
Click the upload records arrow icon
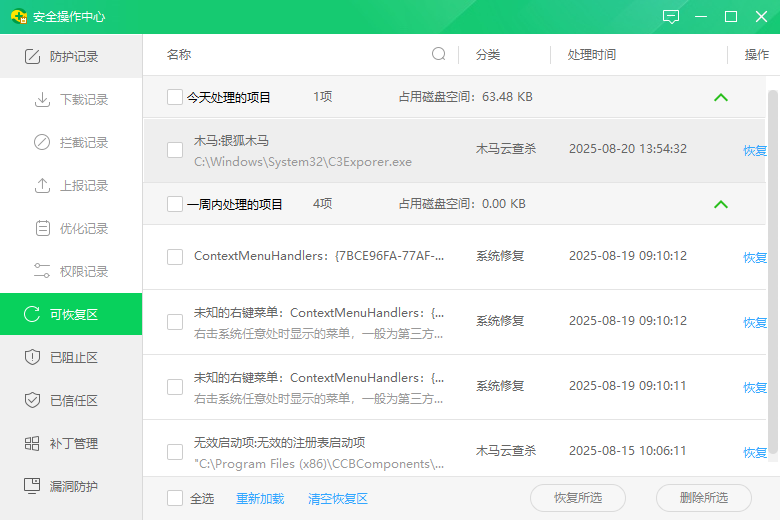[42, 186]
